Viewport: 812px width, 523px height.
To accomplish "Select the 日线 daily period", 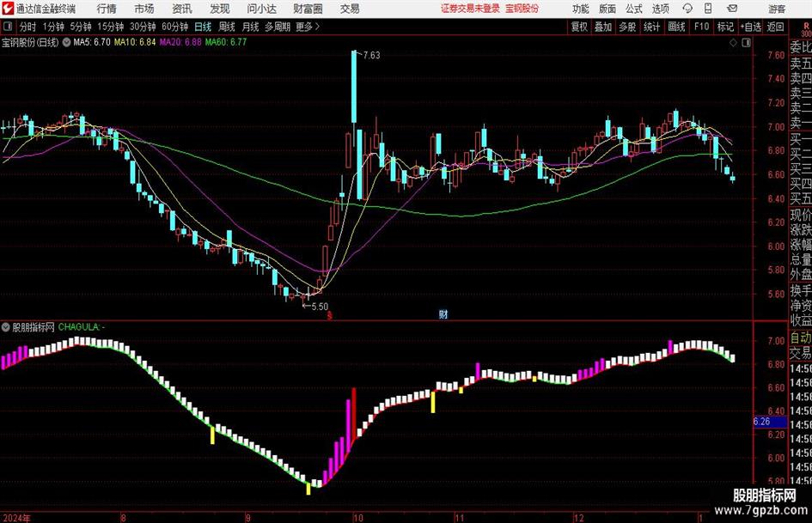I will coord(203,27).
